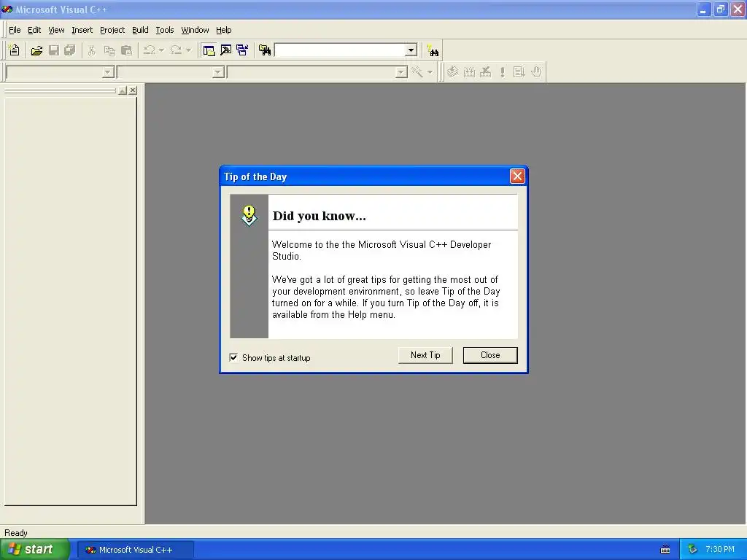Open the Insert menu

pyautogui.click(x=82, y=30)
